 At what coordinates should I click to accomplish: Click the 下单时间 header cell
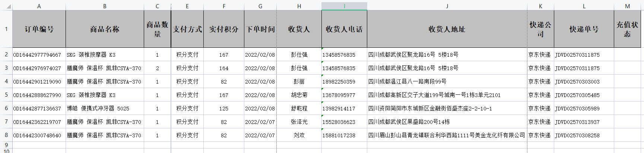[260, 29]
